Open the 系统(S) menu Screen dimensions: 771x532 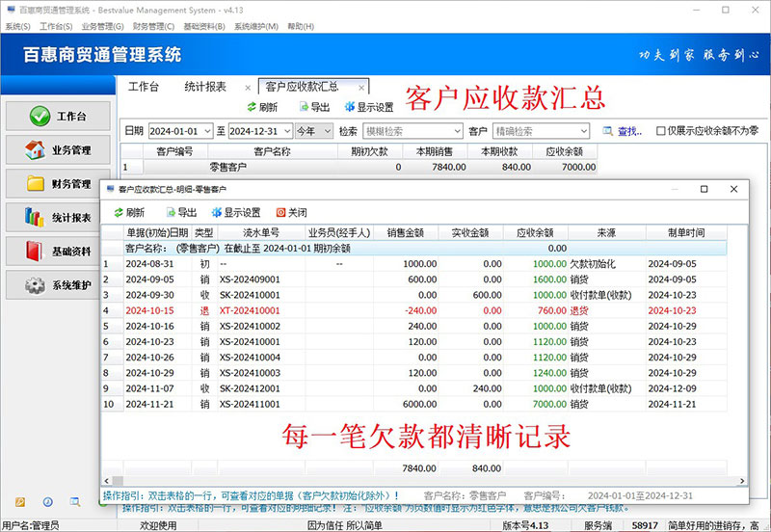[17, 27]
